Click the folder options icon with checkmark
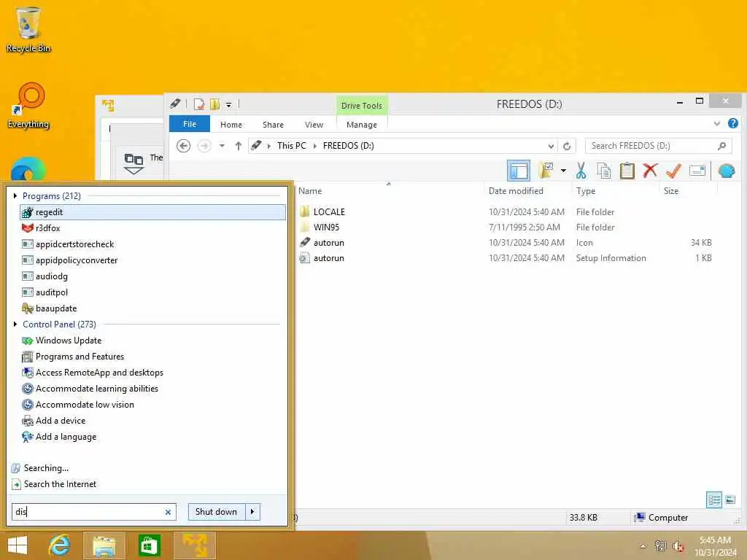The image size is (747, 560). 546,170
